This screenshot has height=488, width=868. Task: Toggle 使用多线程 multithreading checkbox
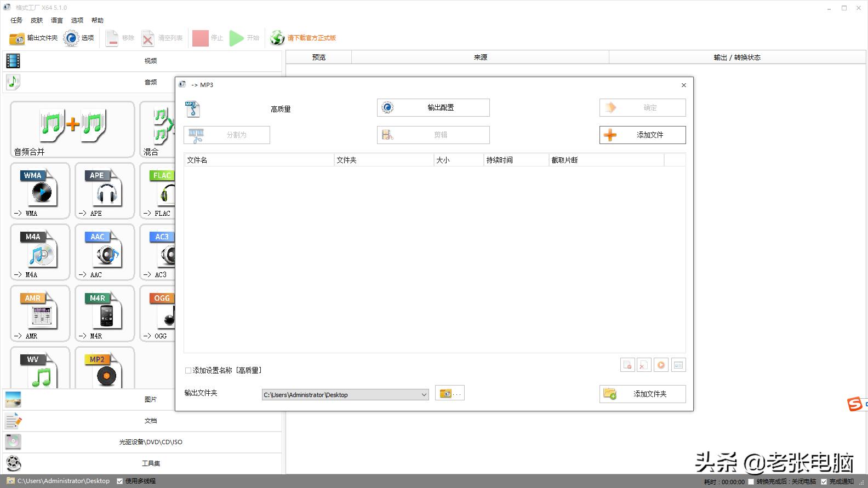click(120, 481)
